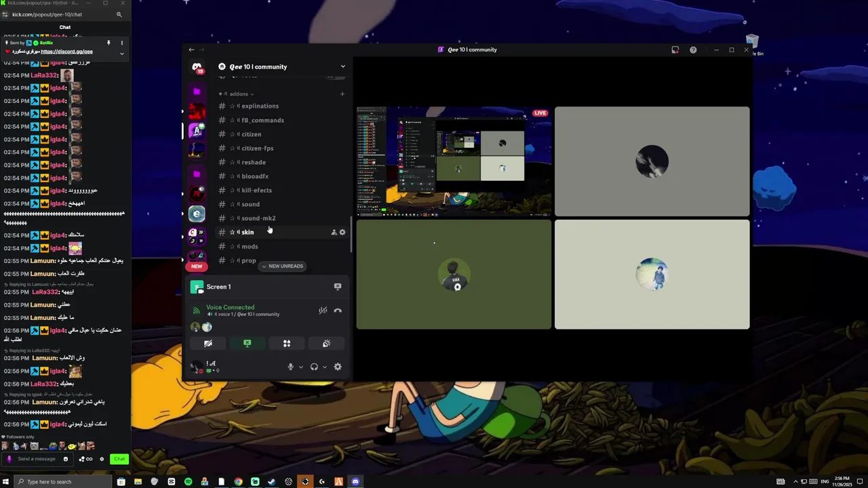Select the mods channel
The height and width of the screenshot is (488, 868).
pyautogui.click(x=282, y=247)
